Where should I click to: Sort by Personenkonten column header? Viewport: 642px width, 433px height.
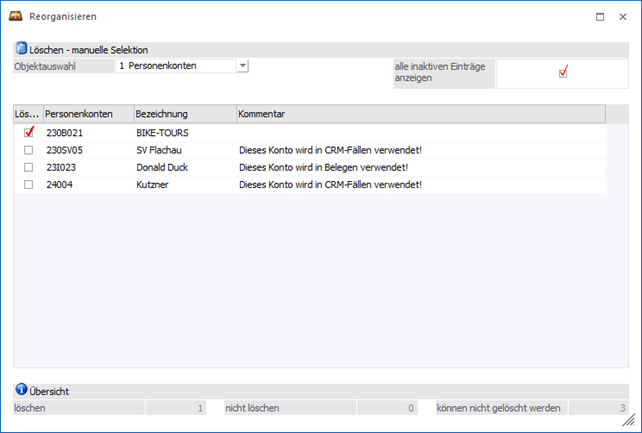pyautogui.click(x=87, y=114)
